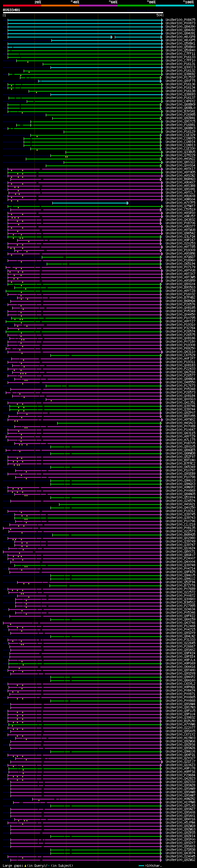Select label UniRef100_C1E329
The image size is (197, 868).
[x=180, y=135]
